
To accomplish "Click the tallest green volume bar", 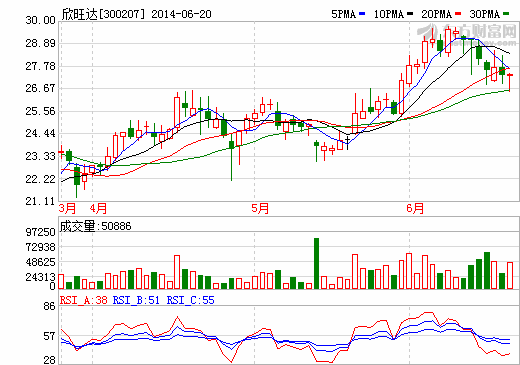I will pyautogui.click(x=316, y=263).
